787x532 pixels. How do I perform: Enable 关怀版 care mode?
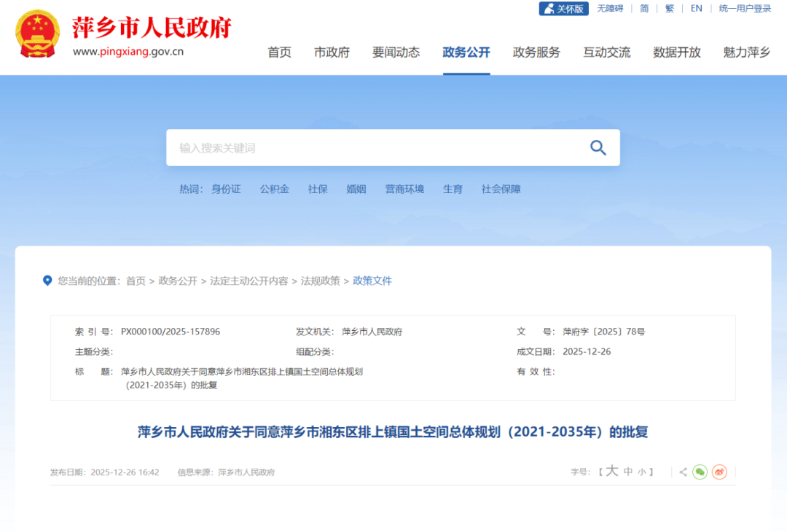[563, 9]
